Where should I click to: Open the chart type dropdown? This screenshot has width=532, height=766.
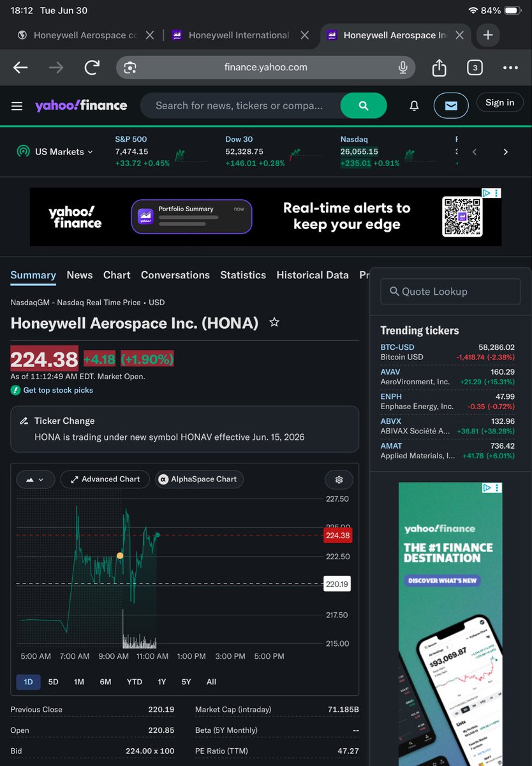click(34, 479)
